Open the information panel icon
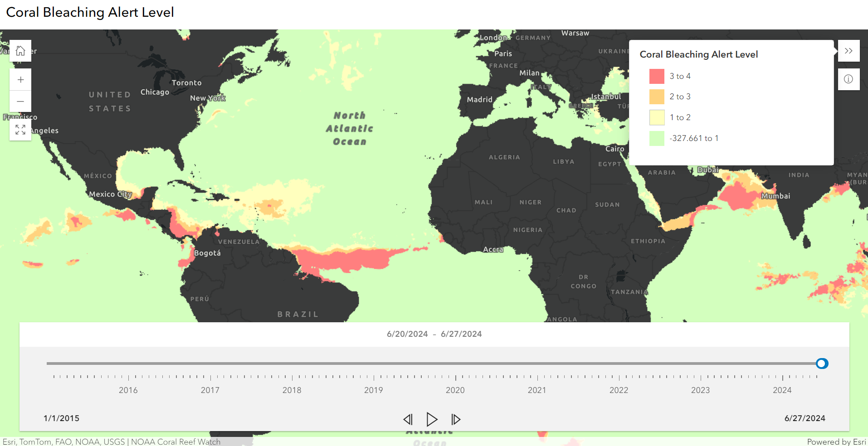The width and height of the screenshot is (868, 446). pyautogui.click(x=848, y=79)
